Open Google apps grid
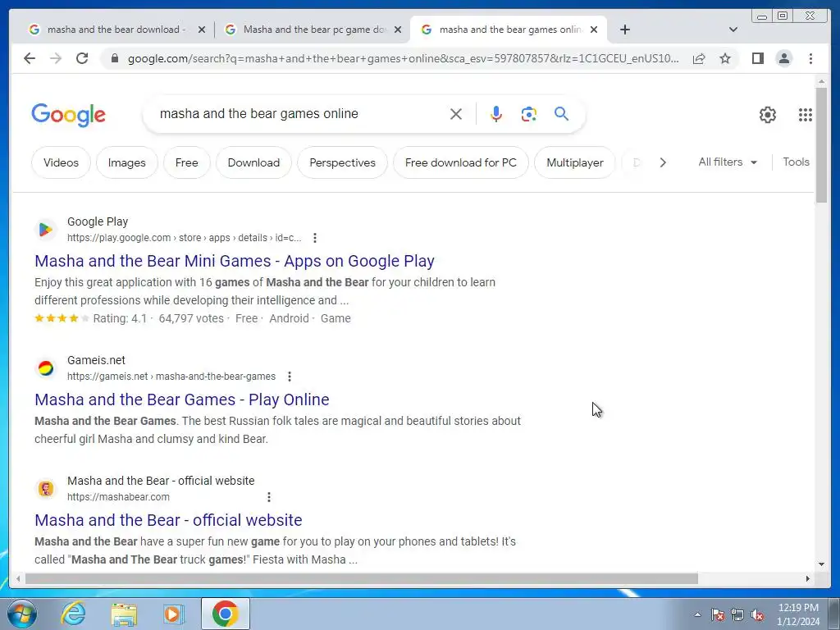 point(806,115)
